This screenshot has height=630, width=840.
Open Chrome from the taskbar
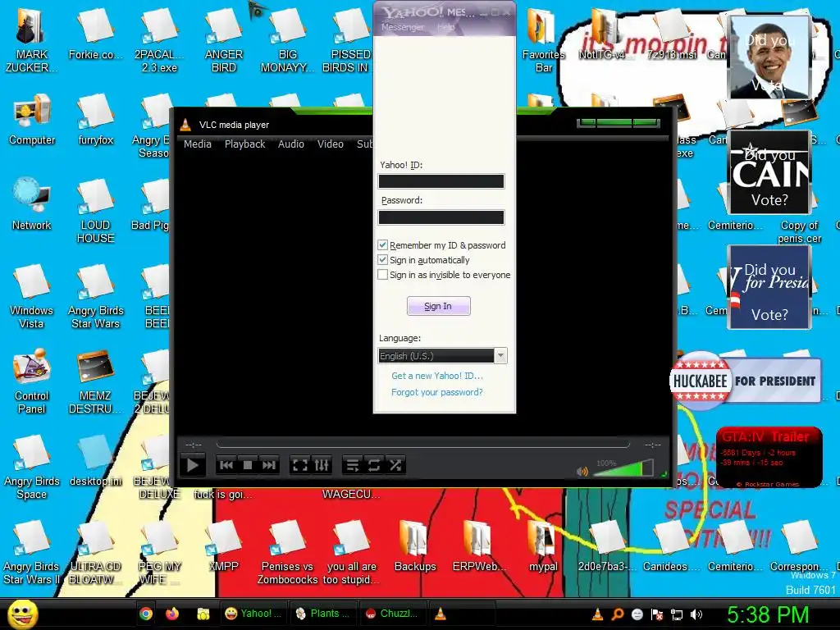pos(145,614)
